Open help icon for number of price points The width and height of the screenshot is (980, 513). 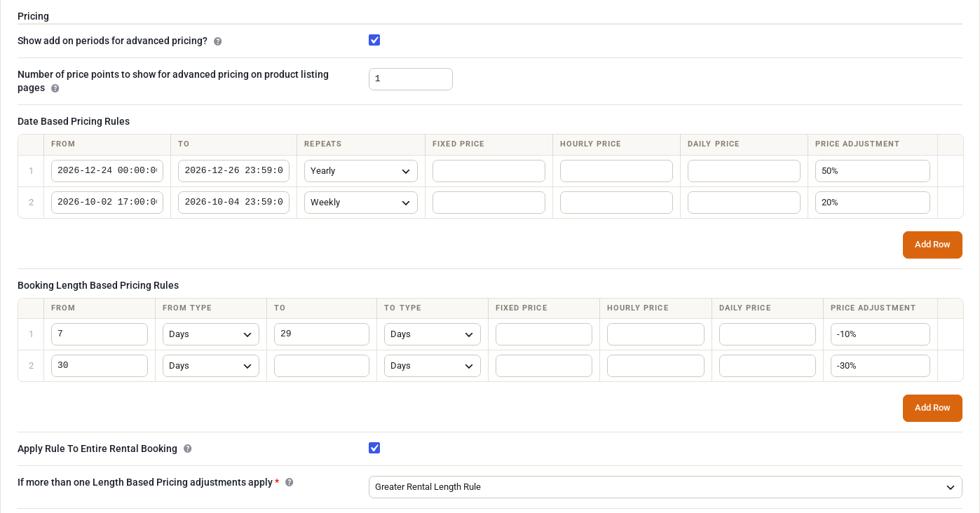(55, 88)
